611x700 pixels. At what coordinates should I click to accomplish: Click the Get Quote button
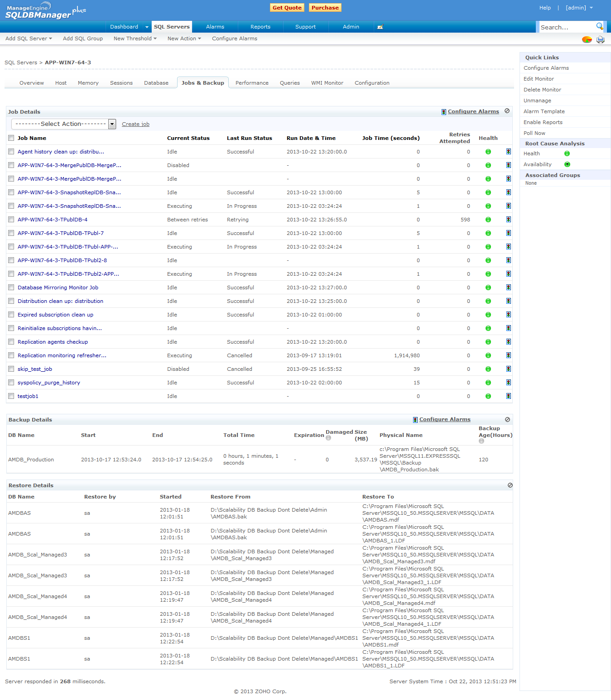[x=287, y=8]
